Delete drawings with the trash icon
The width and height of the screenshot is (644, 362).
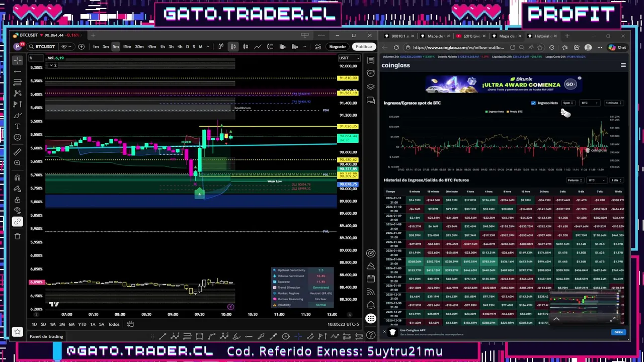(18, 236)
